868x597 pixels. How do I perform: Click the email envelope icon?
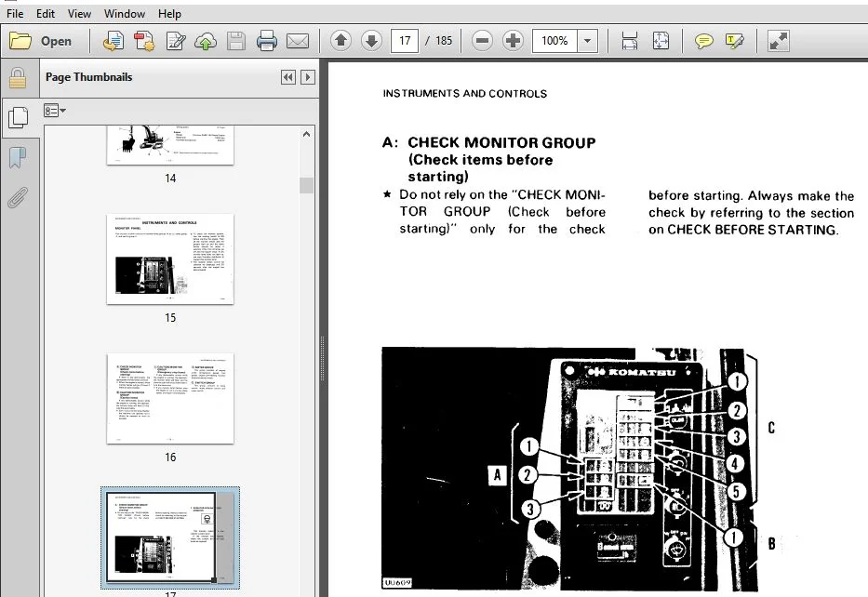coord(298,41)
